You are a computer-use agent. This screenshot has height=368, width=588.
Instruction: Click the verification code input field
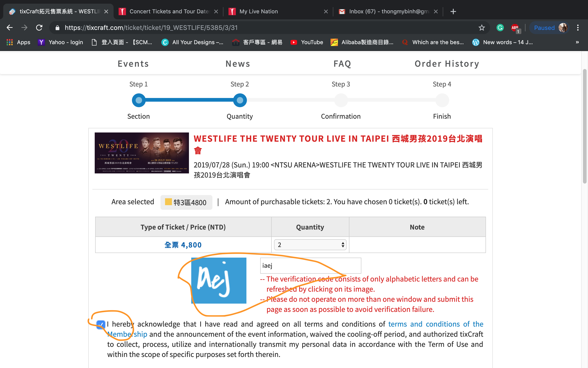click(310, 265)
